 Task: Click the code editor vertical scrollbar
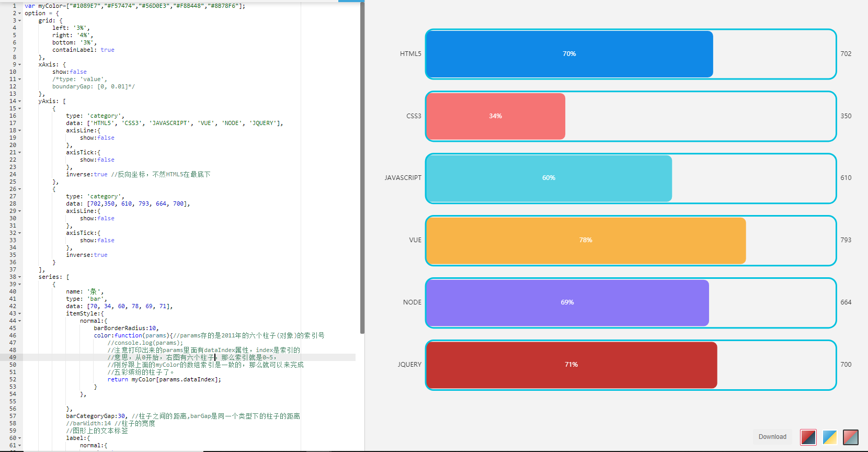[362, 167]
